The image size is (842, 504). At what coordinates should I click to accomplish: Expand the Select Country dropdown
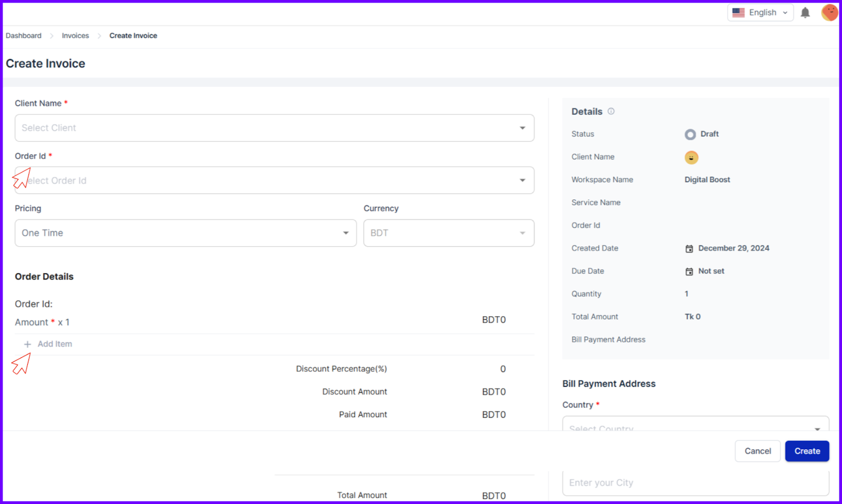pyautogui.click(x=695, y=426)
